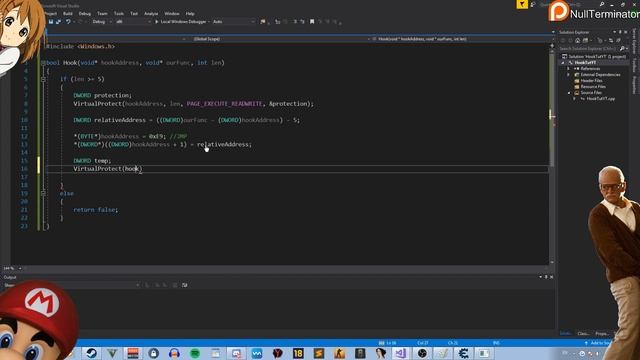The width and height of the screenshot is (640, 360).
Task: Collapse the Source Files folder
Action: tap(569, 93)
